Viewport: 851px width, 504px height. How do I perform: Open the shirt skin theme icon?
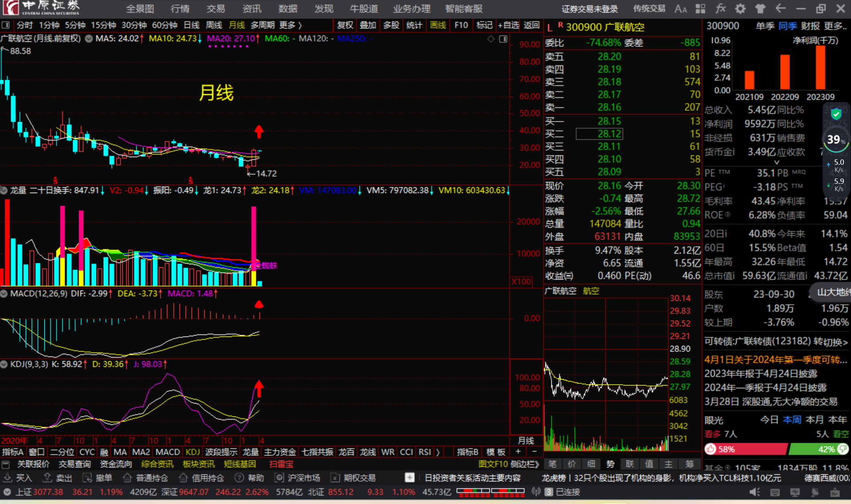point(760,8)
